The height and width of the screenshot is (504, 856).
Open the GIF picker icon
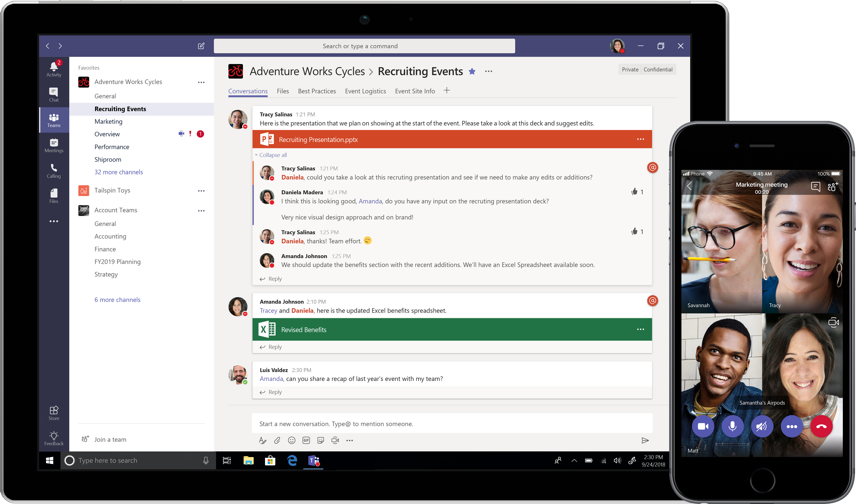306,440
